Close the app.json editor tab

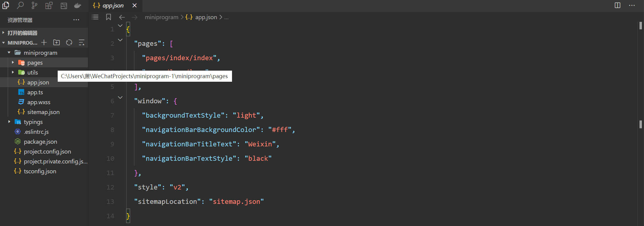135,5
